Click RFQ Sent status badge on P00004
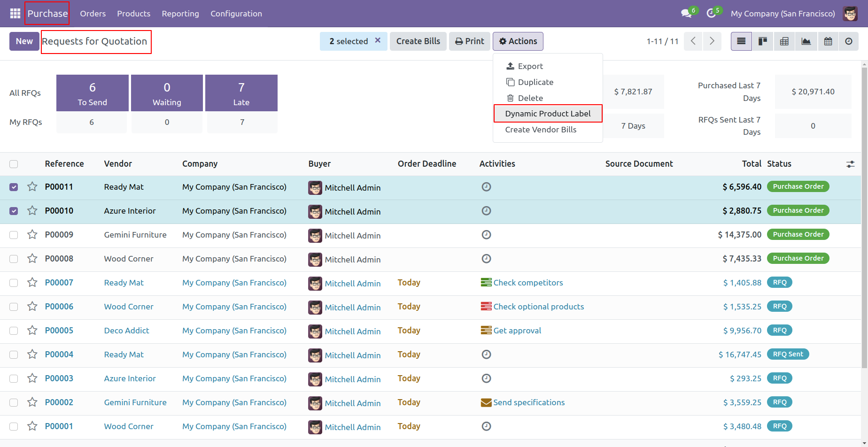 (x=788, y=354)
